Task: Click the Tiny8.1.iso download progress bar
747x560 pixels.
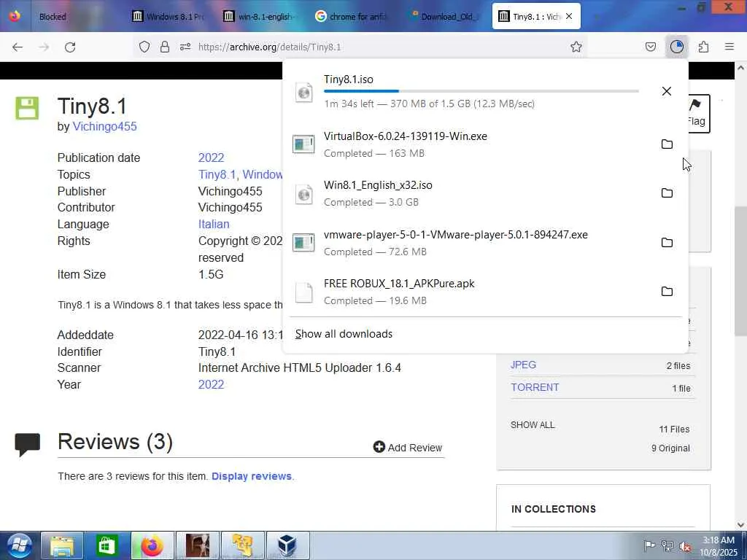Action: point(481,91)
